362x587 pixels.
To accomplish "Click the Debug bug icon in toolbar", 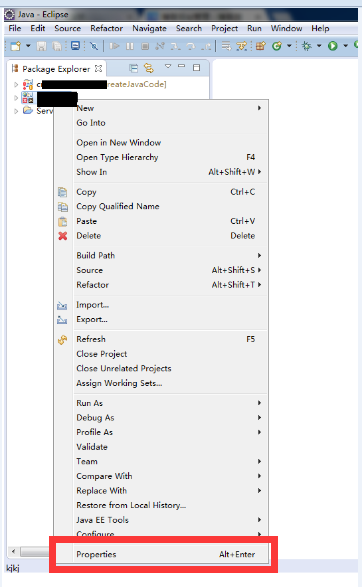I will 307,46.
